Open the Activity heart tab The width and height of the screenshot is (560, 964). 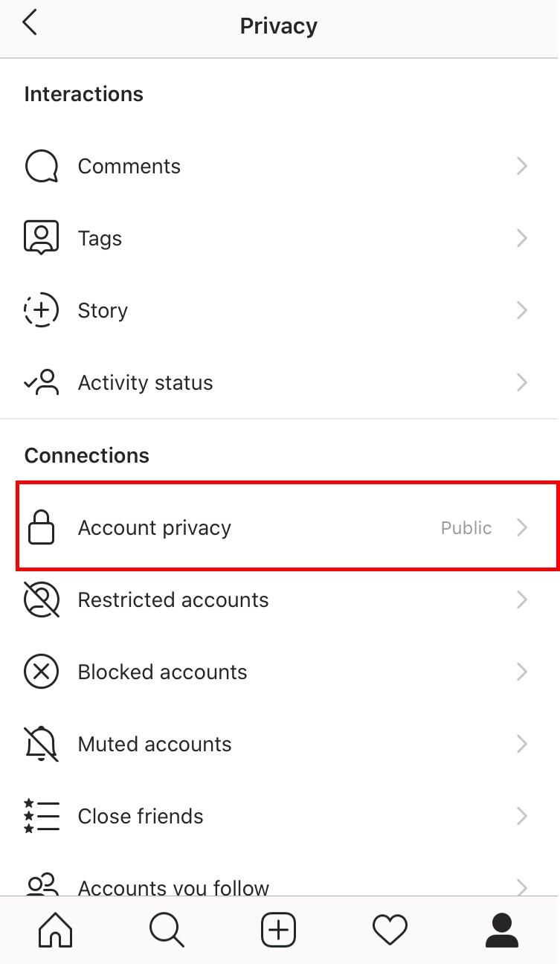390,931
